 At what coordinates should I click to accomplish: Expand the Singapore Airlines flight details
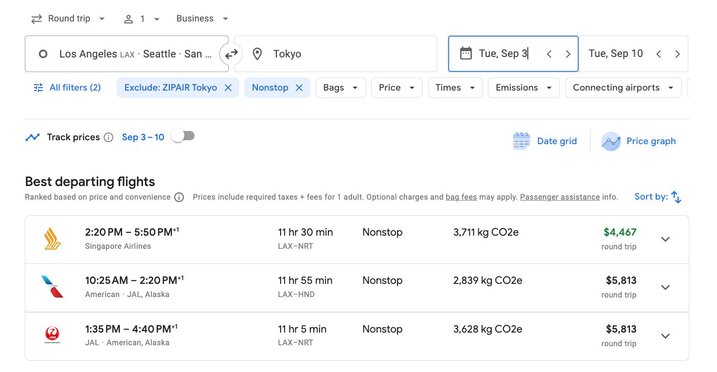(665, 239)
